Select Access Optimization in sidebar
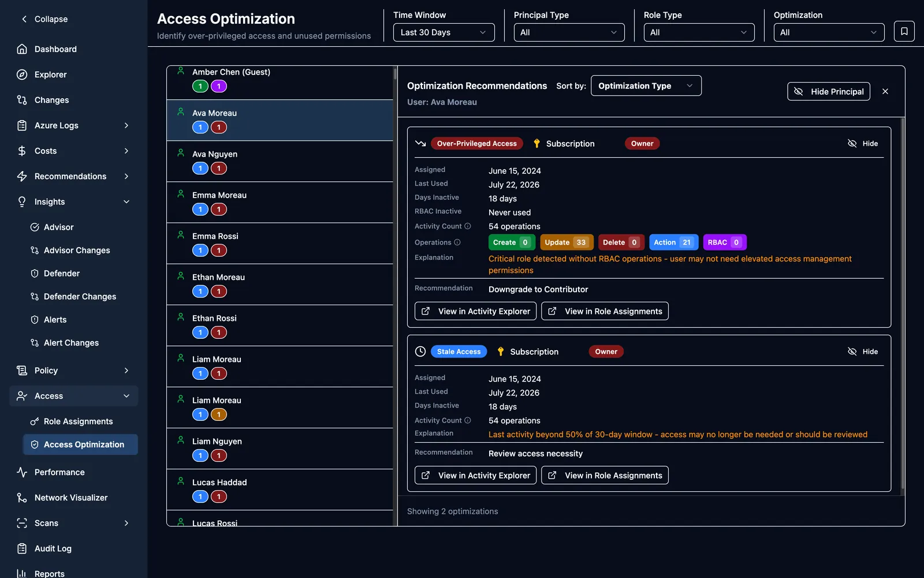The height and width of the screenshot is (578, 924). click(x=80, y=444)
